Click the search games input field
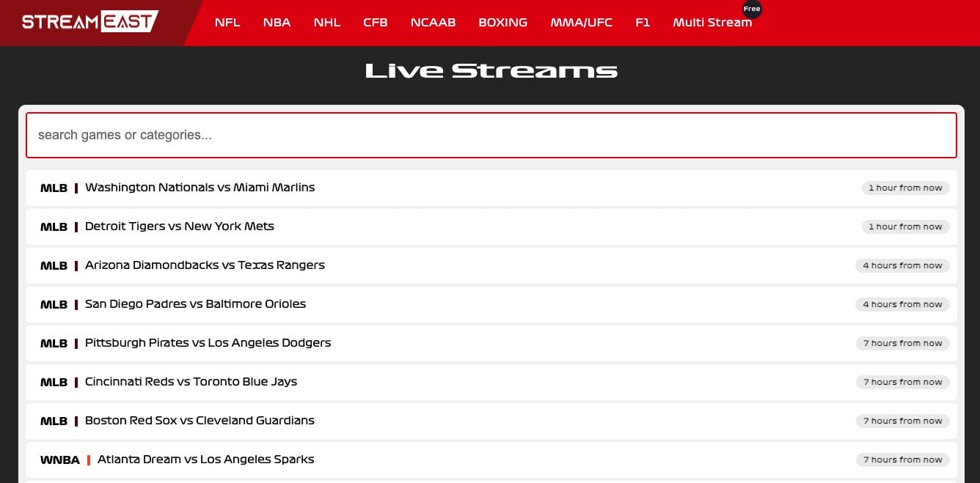Screen dimensions: 980x483 pos(491,135)
